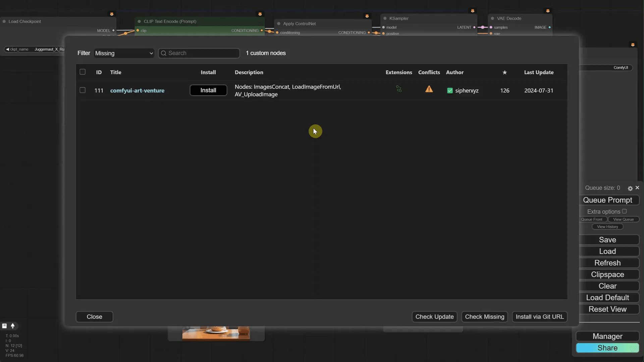644x362 pixels.
Task: Open the Filter dropdown showing Missing
Action: pos(124,53)
